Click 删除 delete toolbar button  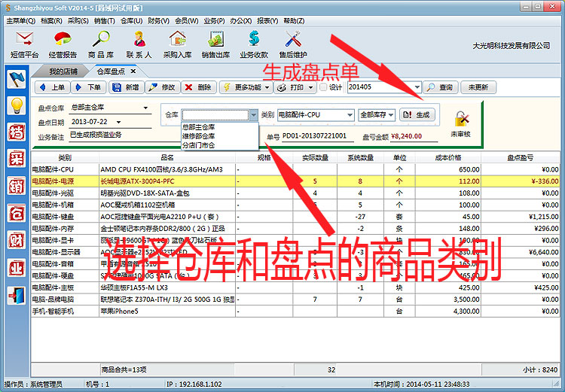click(198, 87)
